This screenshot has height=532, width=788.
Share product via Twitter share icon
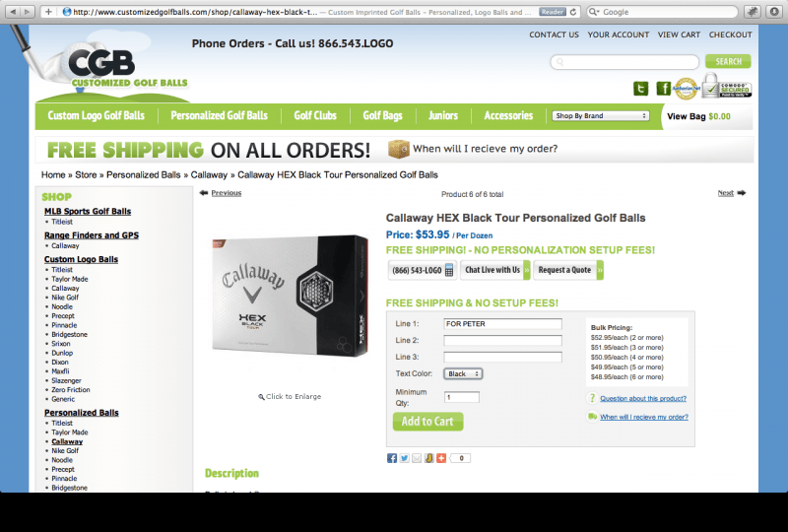[x=404, y=458]
